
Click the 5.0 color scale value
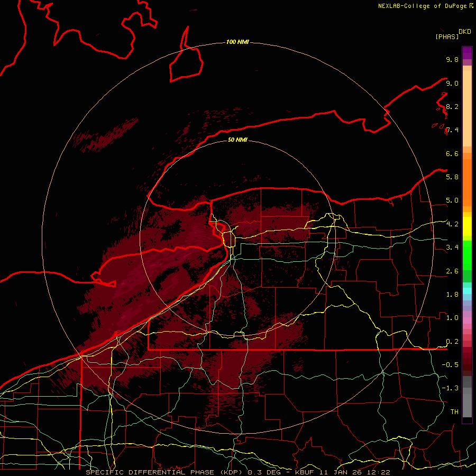tap(452, 200)
